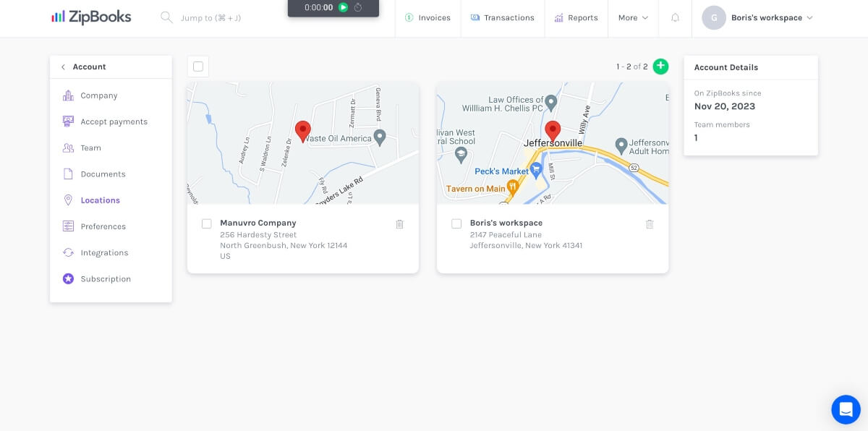Open the Invoices menu label
The width and height of the screenshot is (868, 431).
point(434,17)
